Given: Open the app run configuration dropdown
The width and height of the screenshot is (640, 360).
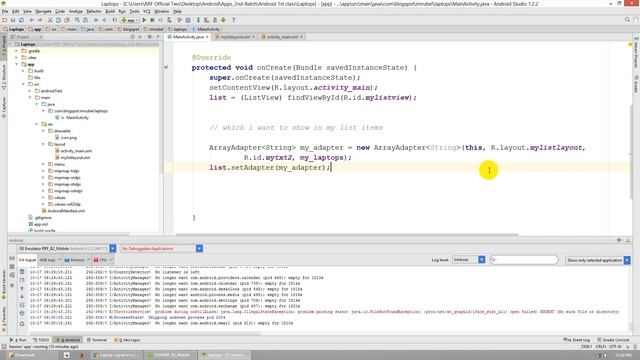Looking at the screenshot, I should (x=129, y=20).
